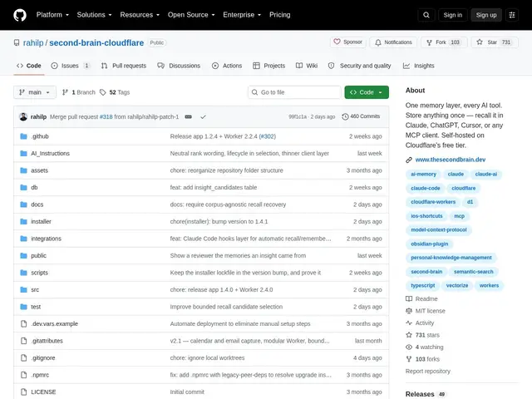Open the LICENSE file
The height and width of the screenshot is (399, 532).
[x=43, y=392]
